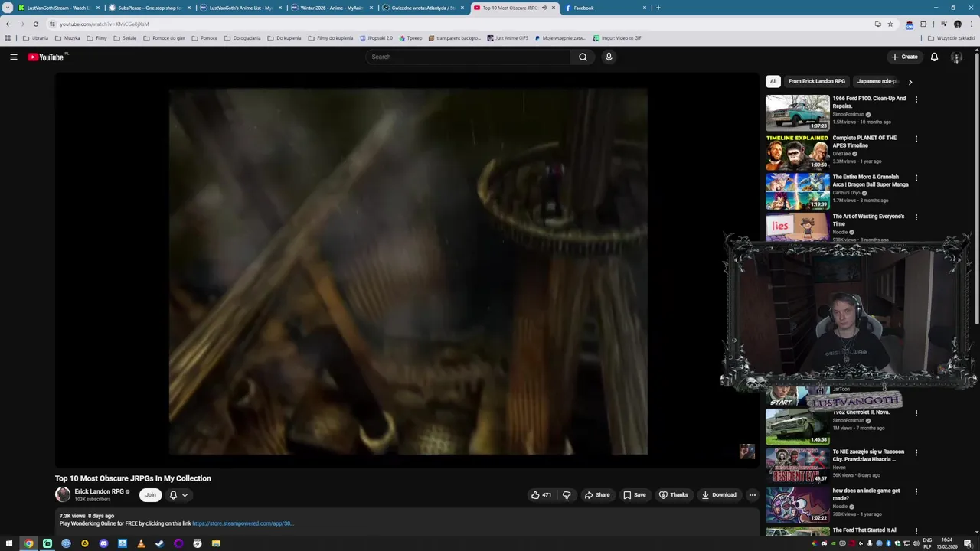Select the From Erick Landon RPG chip
This screenshot has width=980, height=551.
[817, 81]
